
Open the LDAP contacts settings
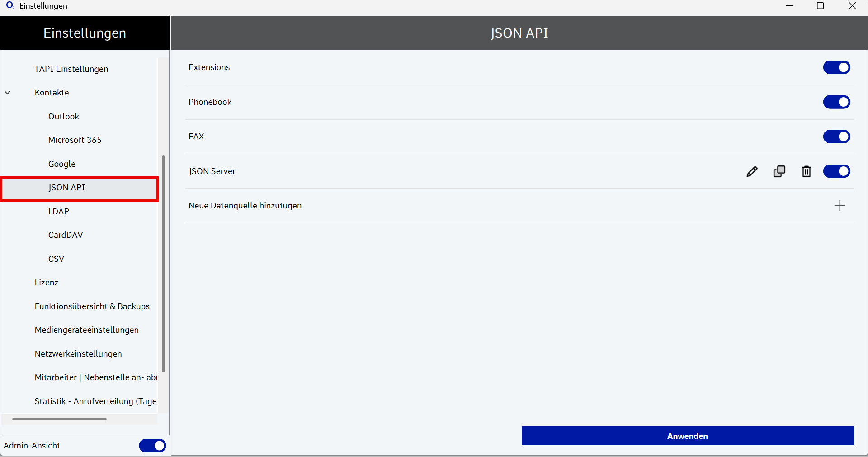pyautogui.click(x=59, y=212)
